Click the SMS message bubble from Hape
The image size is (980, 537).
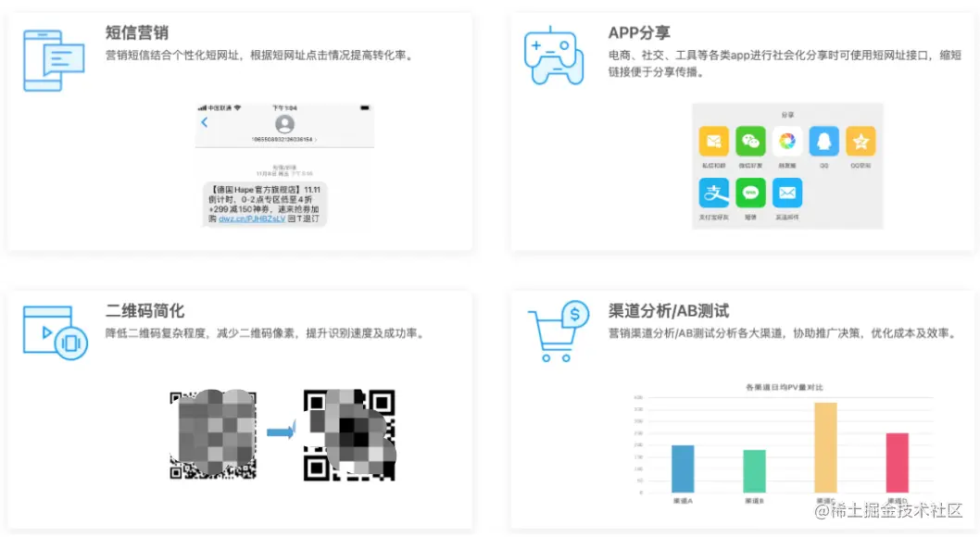(264, 205)
